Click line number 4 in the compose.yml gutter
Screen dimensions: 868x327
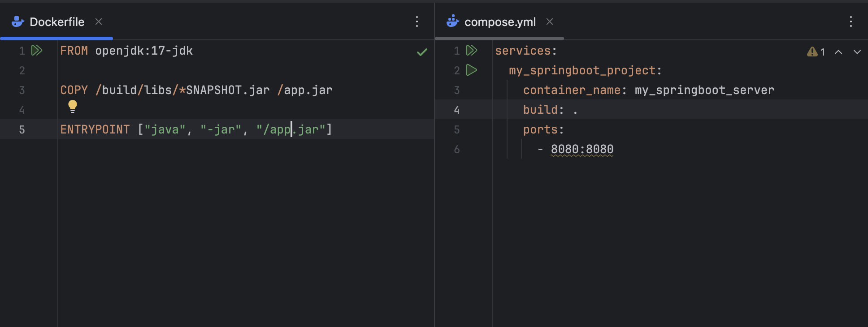[457, 110]
